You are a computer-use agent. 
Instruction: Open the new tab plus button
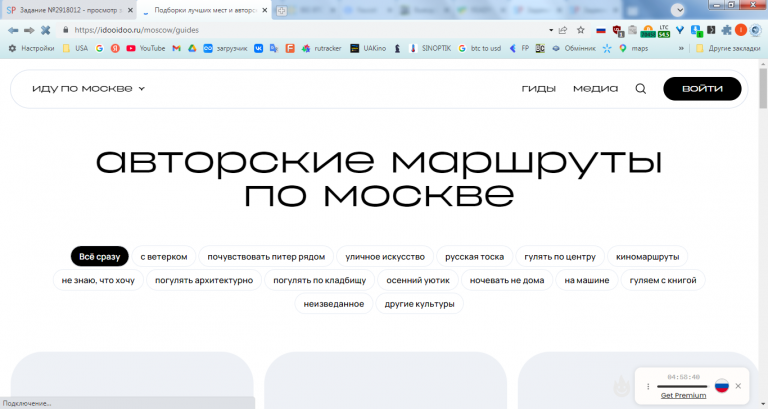(x=281, y=10)
